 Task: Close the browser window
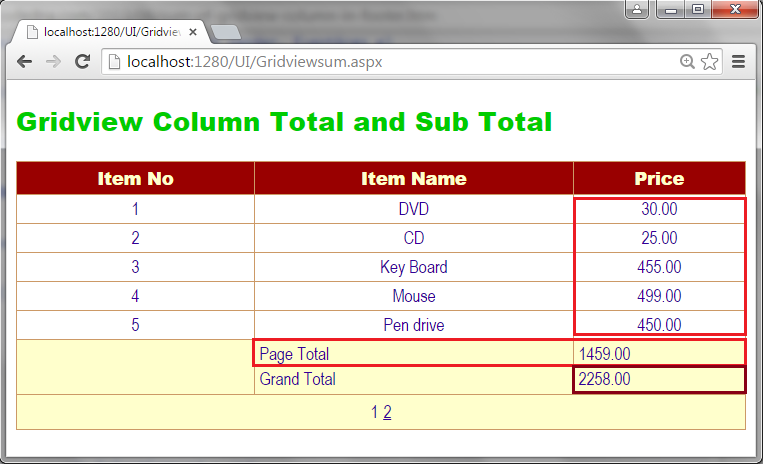coord(735,9)
